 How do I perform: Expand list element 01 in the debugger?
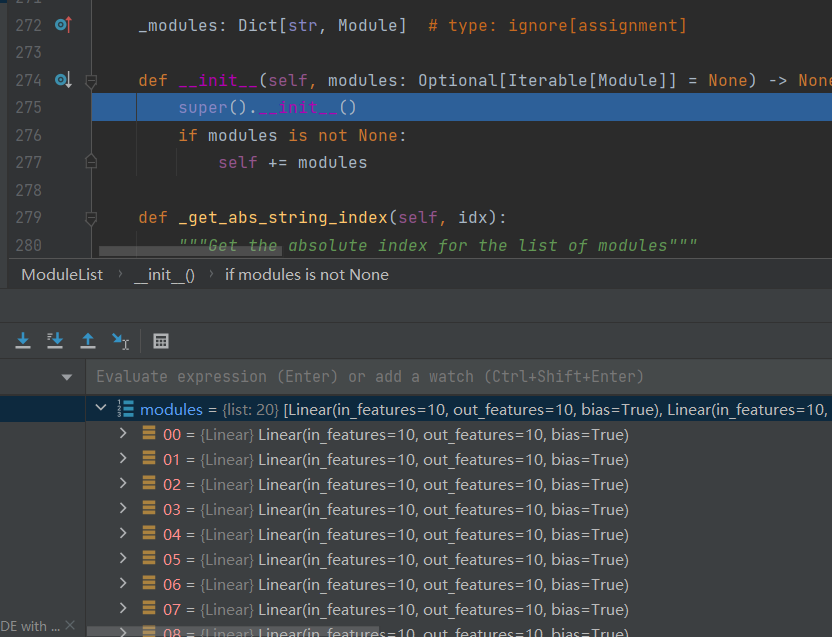tap(122, 459)
